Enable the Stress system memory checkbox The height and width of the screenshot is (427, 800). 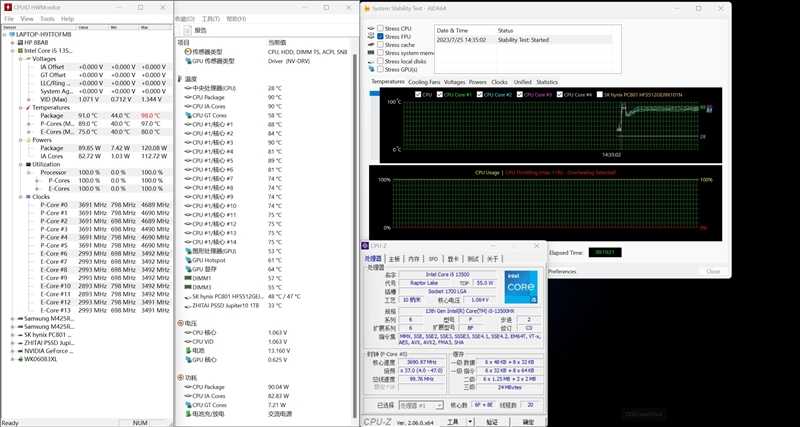coord(380,53)
